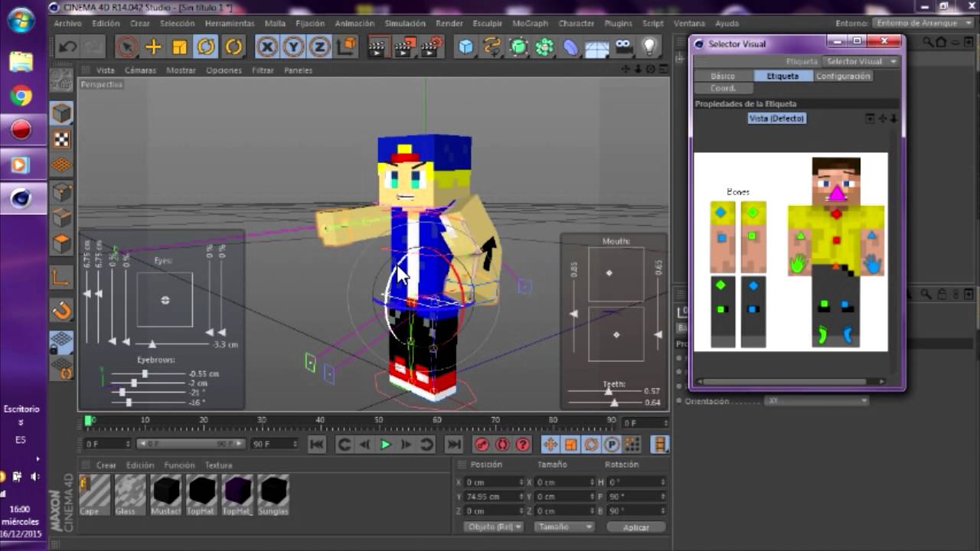
Task: Click the Y position 74.95 cm stepper
Action: click(x=521, y=497)
